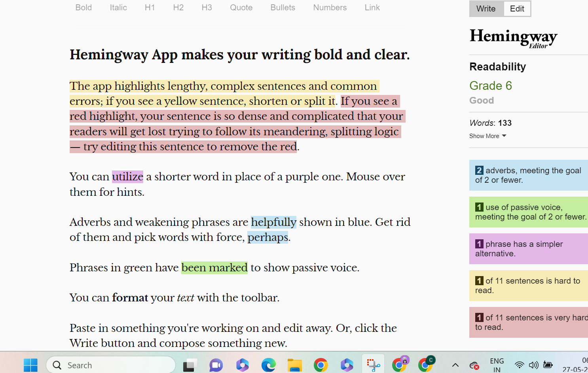Screen dimensions: 588x373
Task: Show hidden system tray icons
Action: coord(455,365)
